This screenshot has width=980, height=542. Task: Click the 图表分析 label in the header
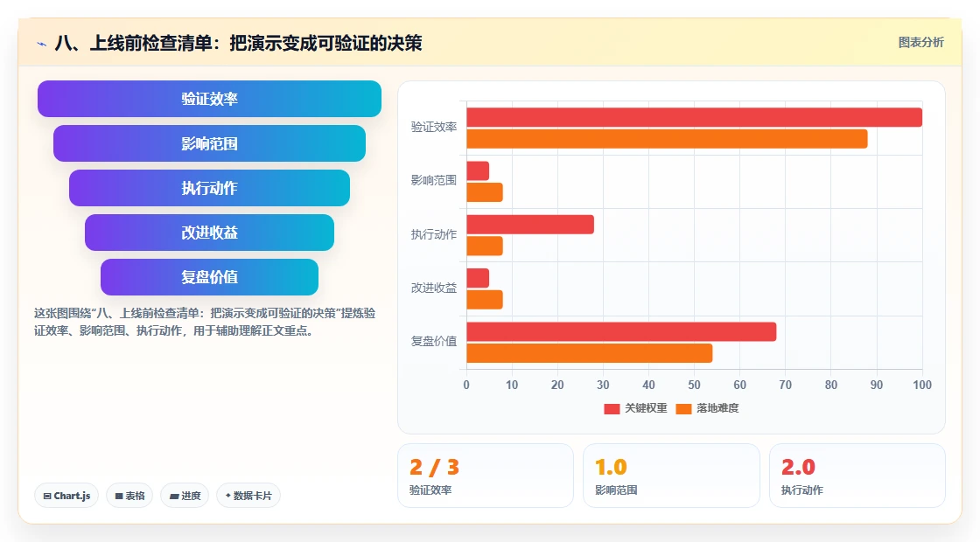pos(920,43)
